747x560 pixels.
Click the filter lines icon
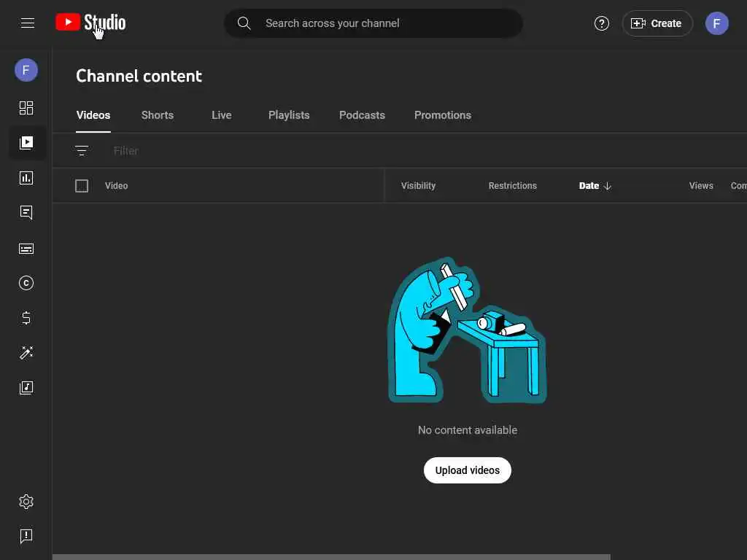(82, 150)
